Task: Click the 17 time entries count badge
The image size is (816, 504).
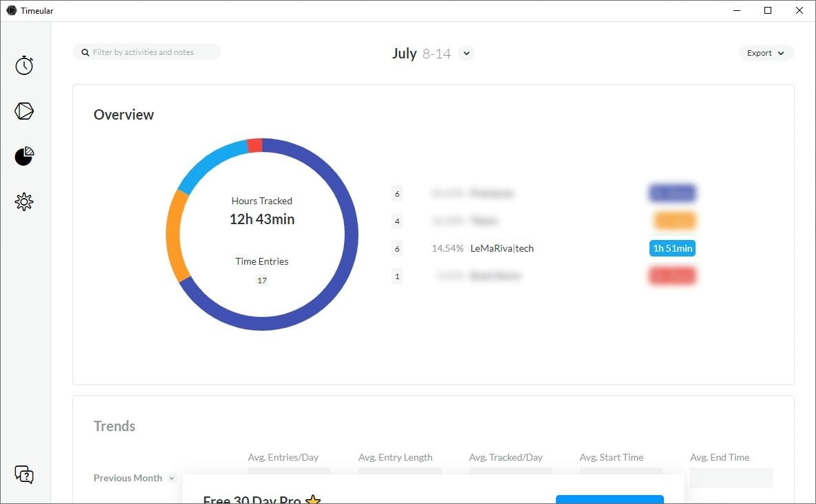Action: tap(261, 281)
